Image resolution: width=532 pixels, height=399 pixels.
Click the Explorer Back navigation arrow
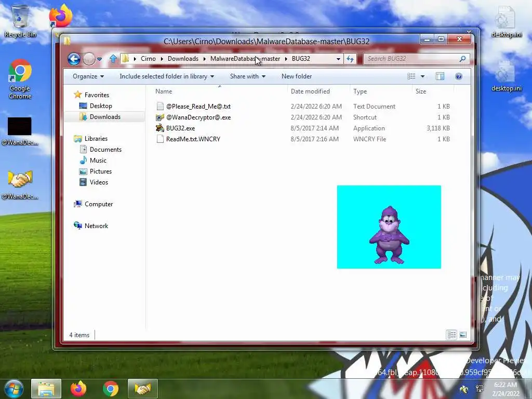click(74, 59)
